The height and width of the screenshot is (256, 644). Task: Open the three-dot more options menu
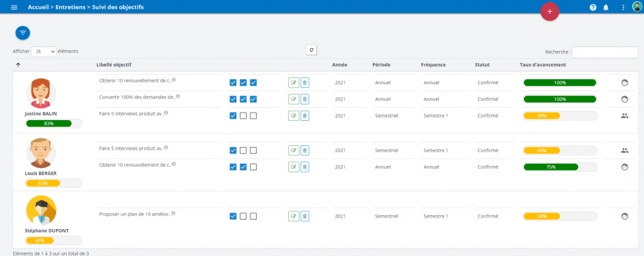pos(623,7)
